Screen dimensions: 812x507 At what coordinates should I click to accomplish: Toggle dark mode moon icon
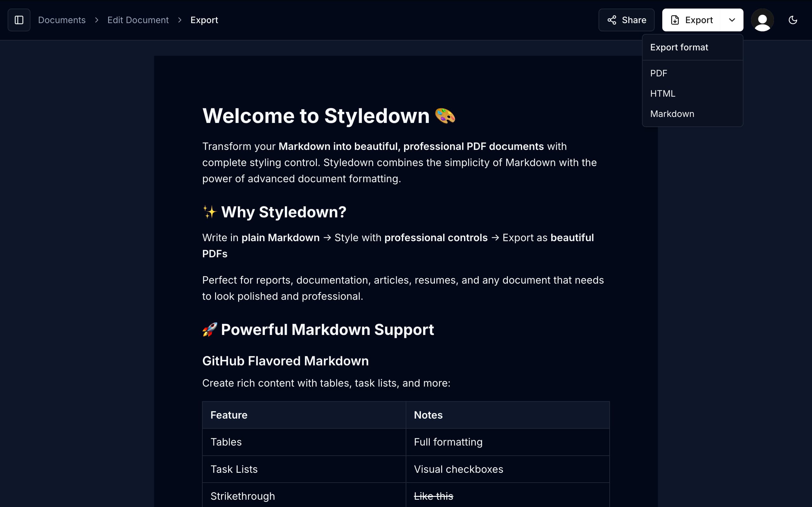pyautogui.click(x=793, y=20)
